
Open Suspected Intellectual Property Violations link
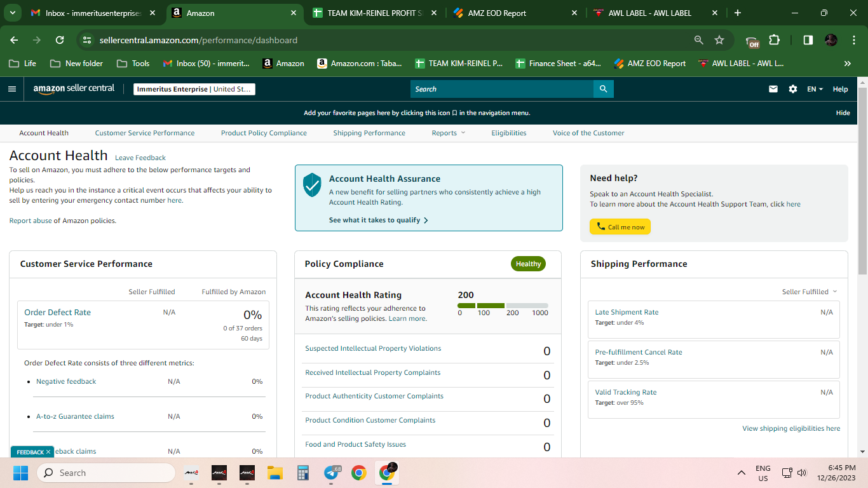(x=373, y=348)
